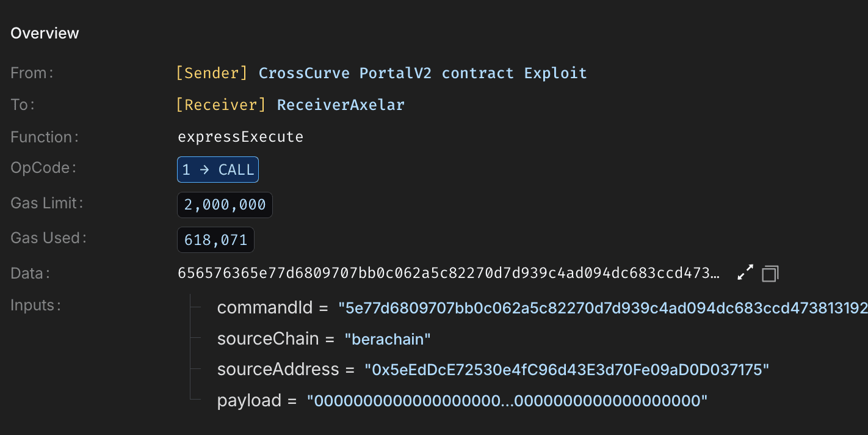The height and width of the screenshot is (435, 868).
Task: Expand the Data field to full view
Action: [x=745, y=273]
